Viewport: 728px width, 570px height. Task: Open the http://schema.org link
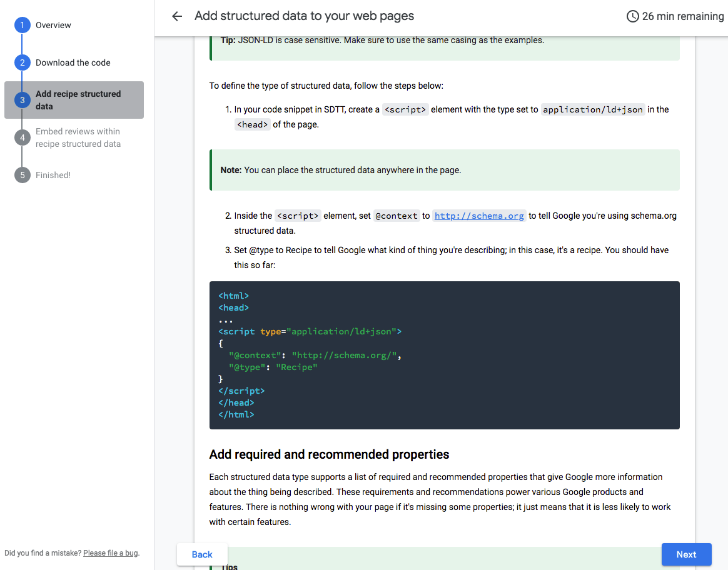pyautogui.click(x=479, y=216)
